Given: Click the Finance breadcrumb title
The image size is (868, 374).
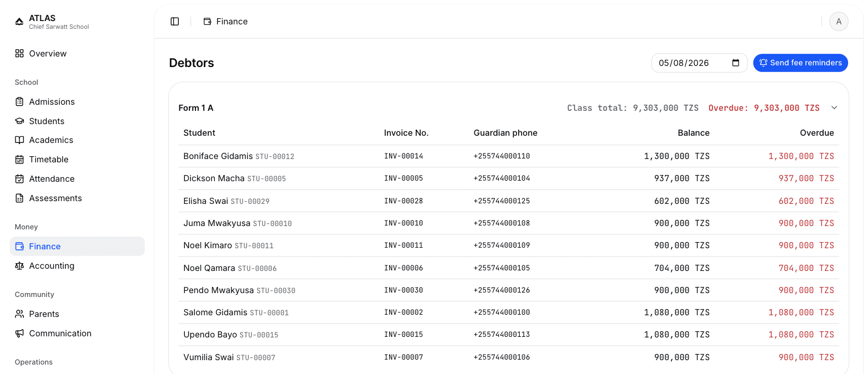Looking at the screenshot, I should point(232,22).
